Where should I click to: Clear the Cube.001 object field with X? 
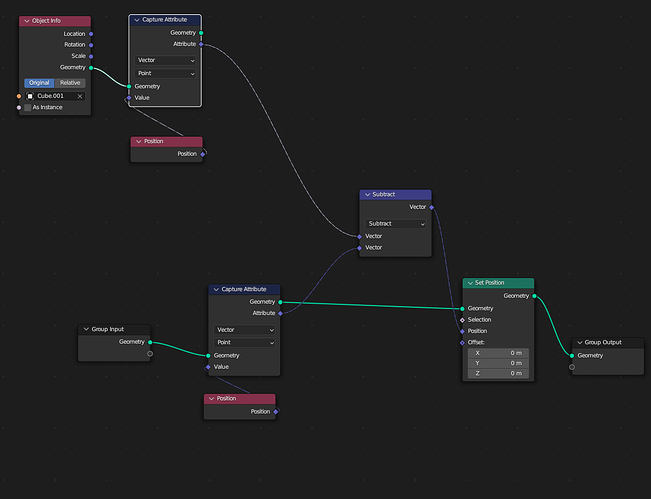point(80,96)
